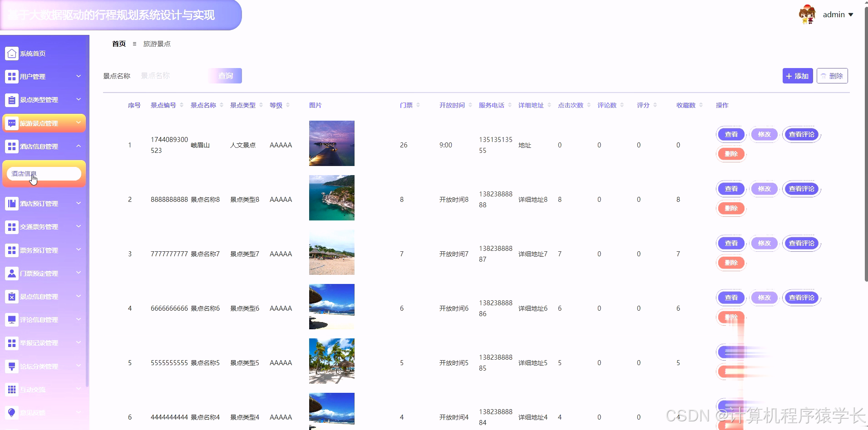
Task: Select the 酒店预订管理 sidebar icon
Action: 12,203
